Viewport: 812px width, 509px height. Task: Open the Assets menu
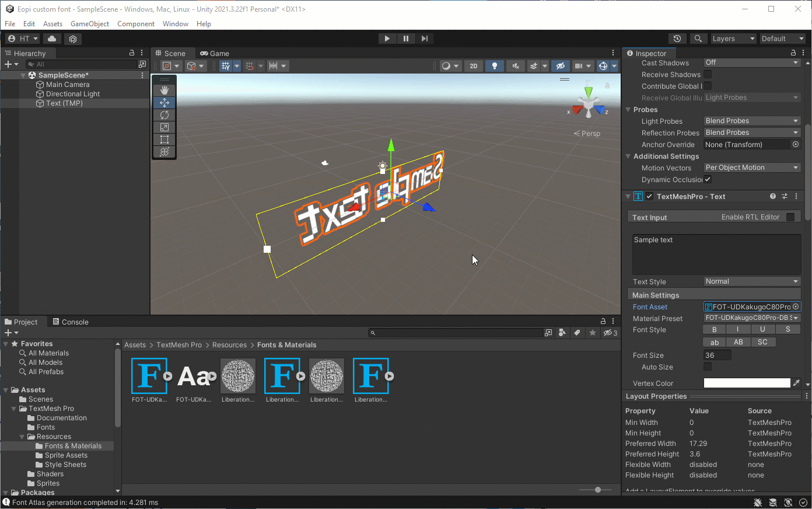pyautogui.click(x=52, y=24)
